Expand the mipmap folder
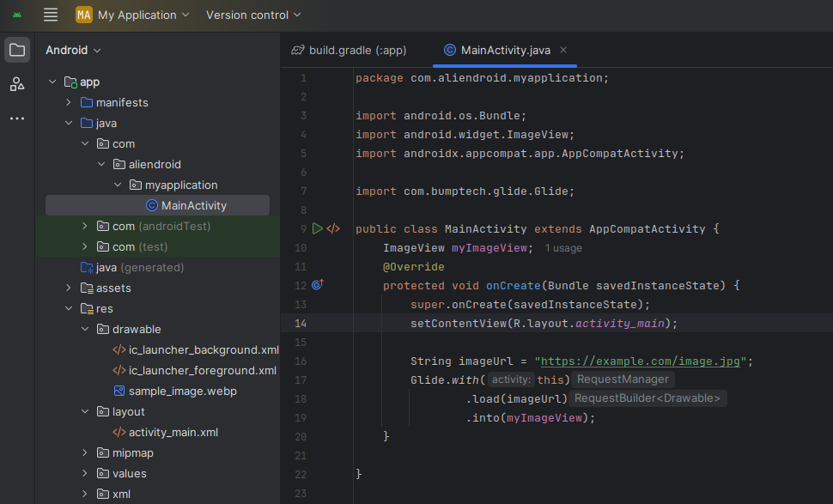This screenshot has height=504, width=833. click(85, 453)
